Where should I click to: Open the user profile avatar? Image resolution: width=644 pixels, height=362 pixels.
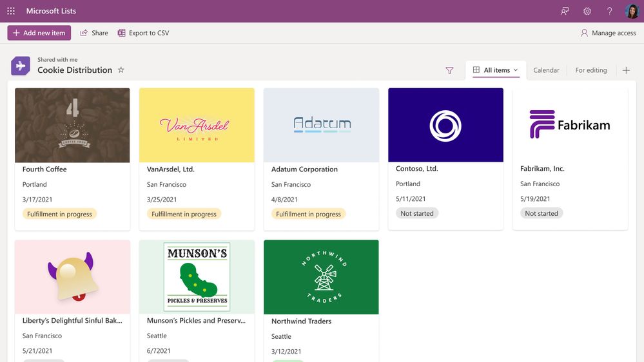click(632, 11)
